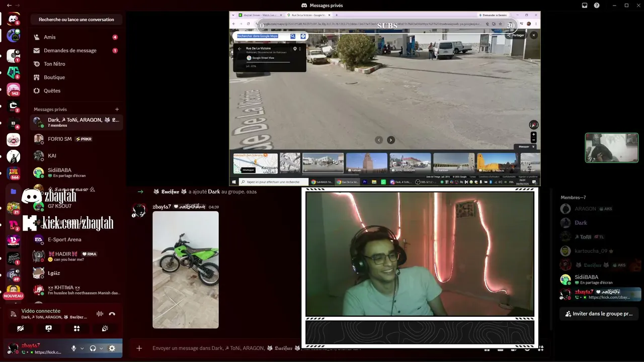This screenshot has width=644, height=362.
Task: Click the Street View panel back arrow
Action: click(239, 49)
